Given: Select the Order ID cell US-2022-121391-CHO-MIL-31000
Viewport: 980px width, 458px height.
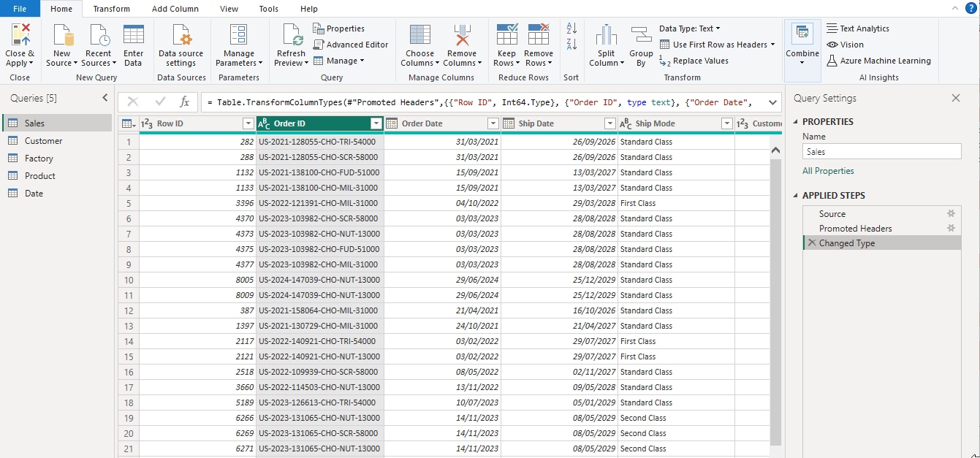Looking at the screenshot, I should pos(320,203).
